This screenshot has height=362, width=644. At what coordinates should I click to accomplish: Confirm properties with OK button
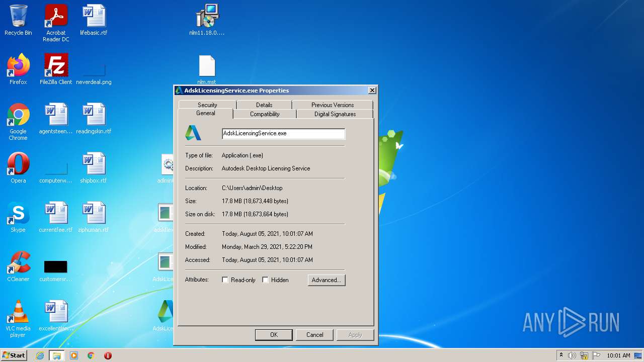tap(274, 335)
